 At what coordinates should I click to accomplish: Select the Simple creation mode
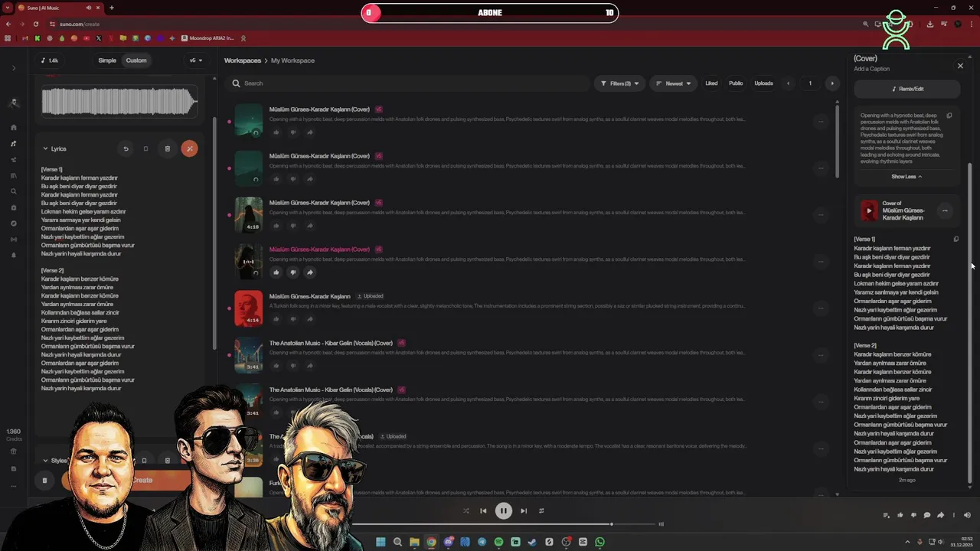click(x=107, y=60)
